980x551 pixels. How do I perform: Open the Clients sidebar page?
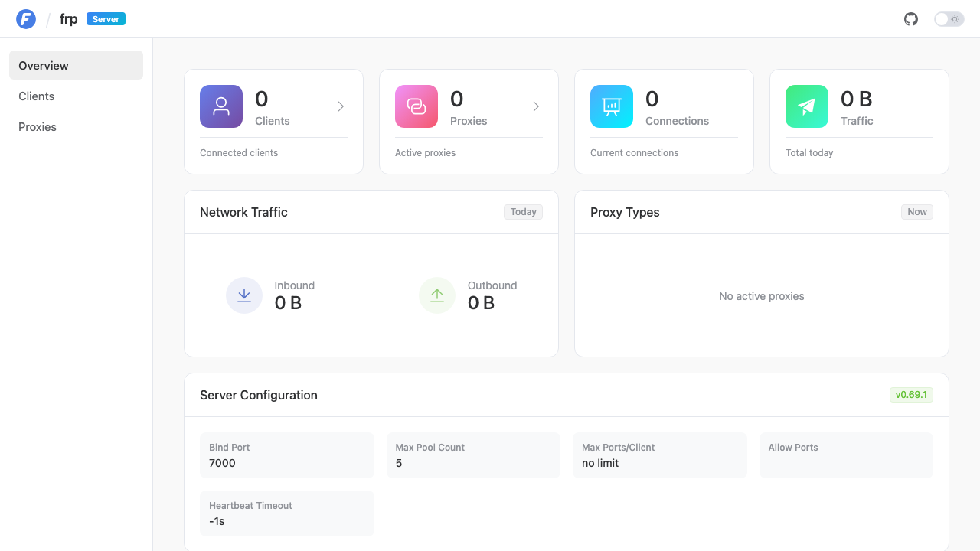tap(76, 96)
